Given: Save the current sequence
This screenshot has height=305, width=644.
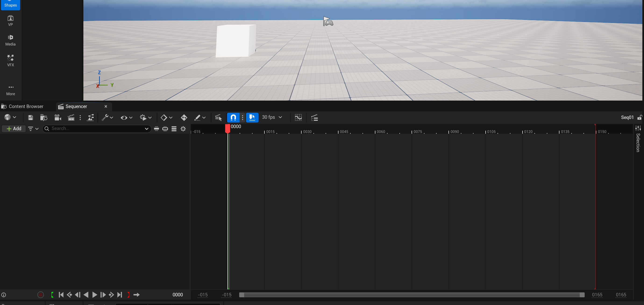Looking at the screenshot, I should click(31, 117).
